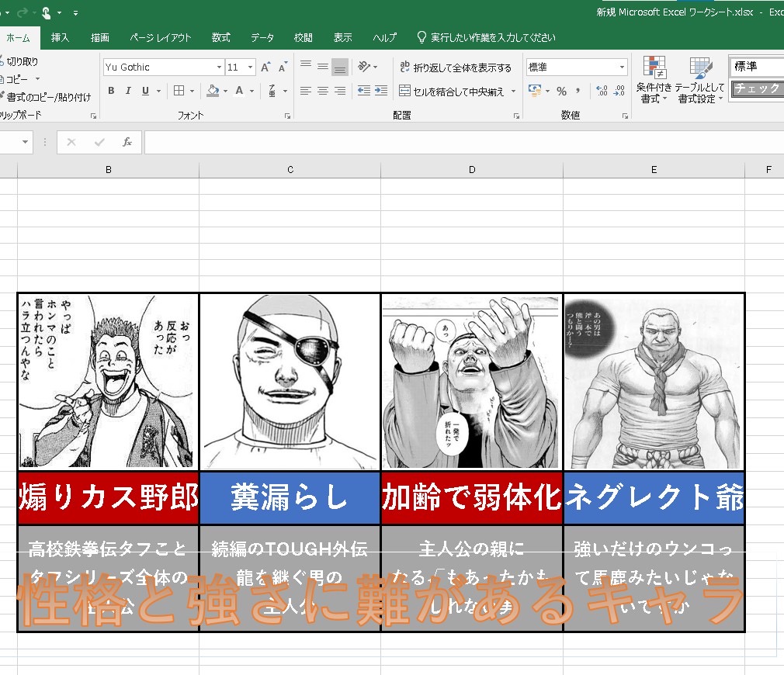The image size is (784, 675).
Task: Click the increase font size icon
Action: pos(265,67)
